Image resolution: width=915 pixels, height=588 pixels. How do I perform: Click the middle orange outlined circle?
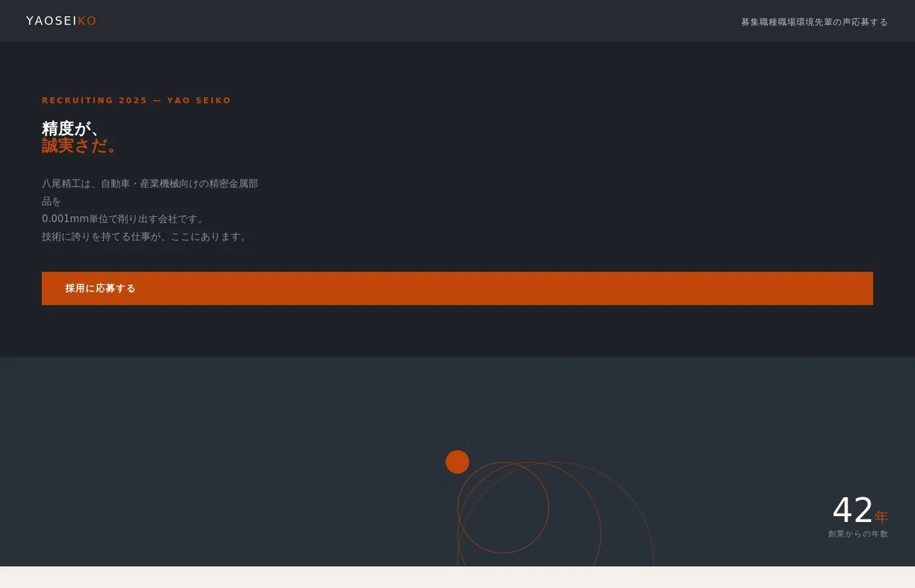pos(529,514)
